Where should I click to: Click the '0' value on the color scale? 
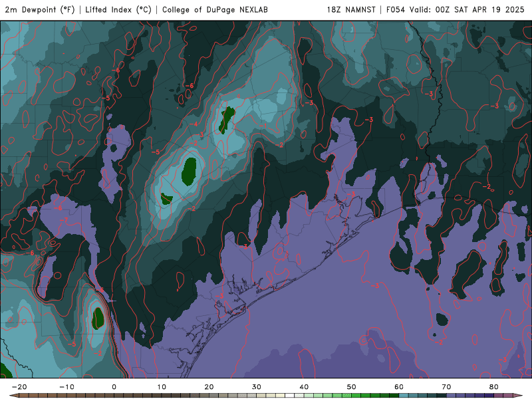[114, 387]
